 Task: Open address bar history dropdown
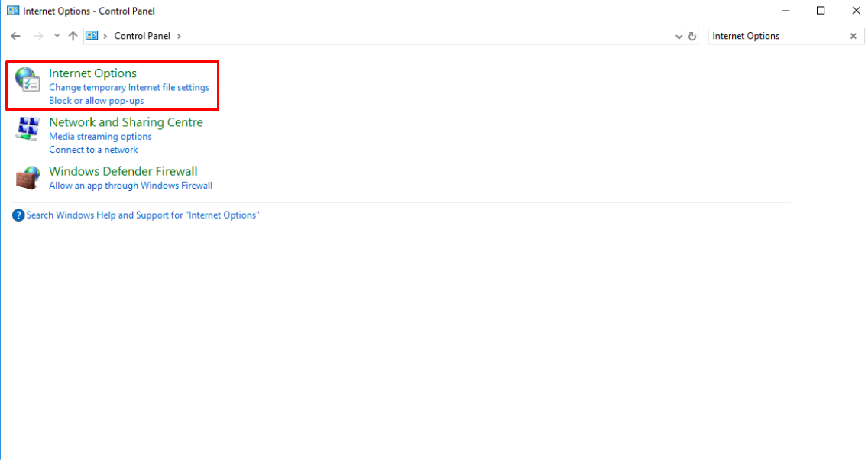[x=679, y=37]
